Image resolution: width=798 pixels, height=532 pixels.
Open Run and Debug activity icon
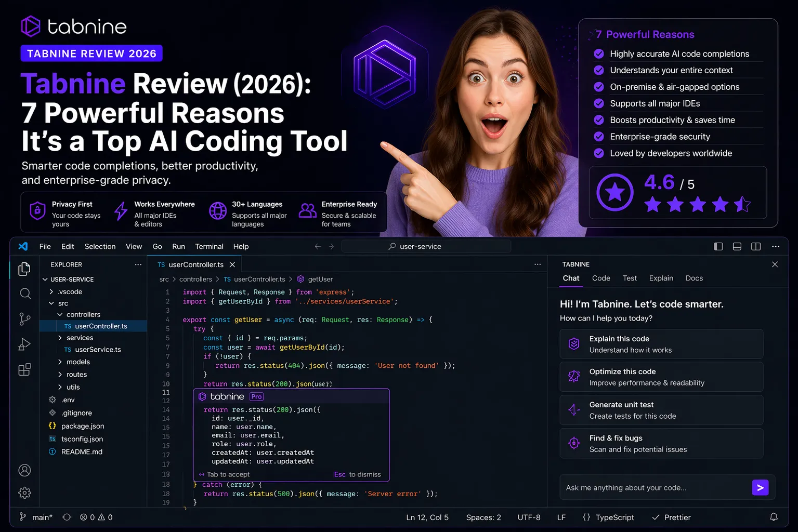pyautogui.click(x=24, y=344)
